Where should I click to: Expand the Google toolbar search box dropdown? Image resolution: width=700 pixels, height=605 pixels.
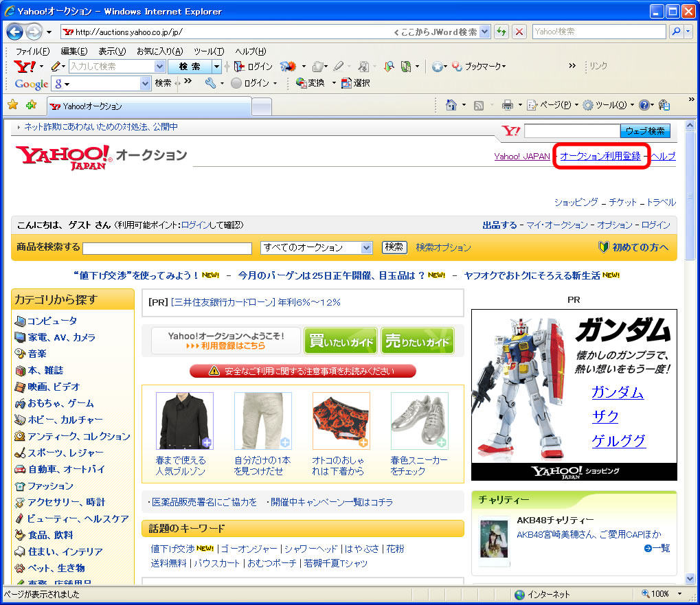pos(145,83)
